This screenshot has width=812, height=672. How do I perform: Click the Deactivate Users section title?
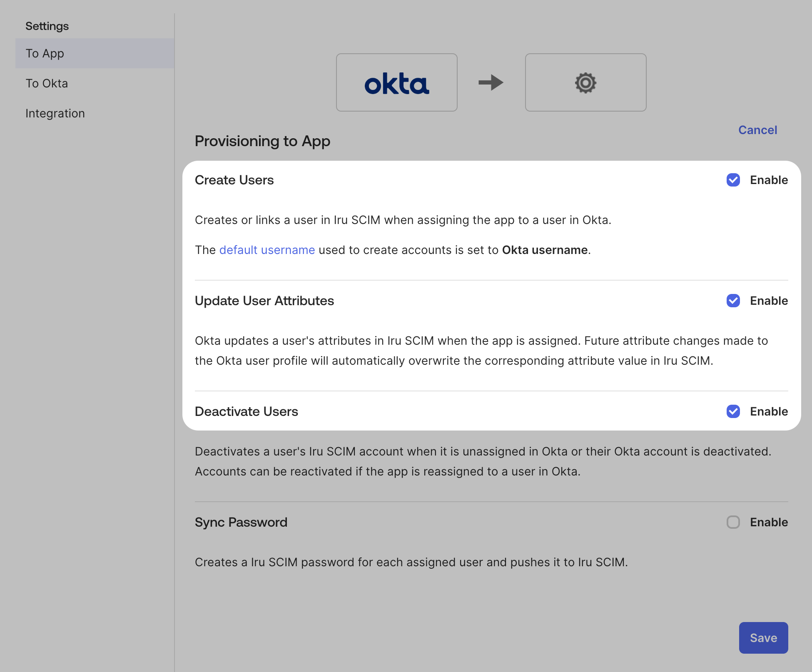[247, 411]
